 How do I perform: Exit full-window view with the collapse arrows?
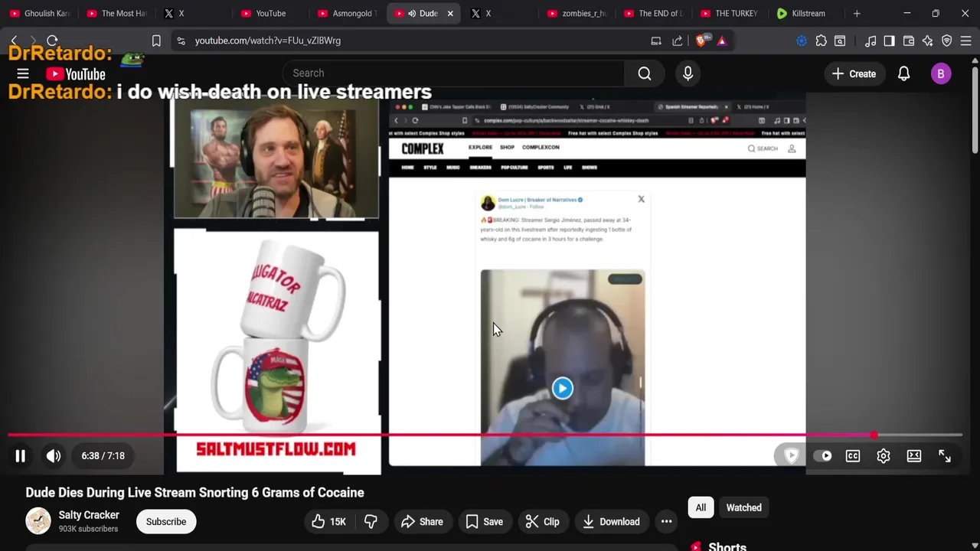(x=945, y=456)
